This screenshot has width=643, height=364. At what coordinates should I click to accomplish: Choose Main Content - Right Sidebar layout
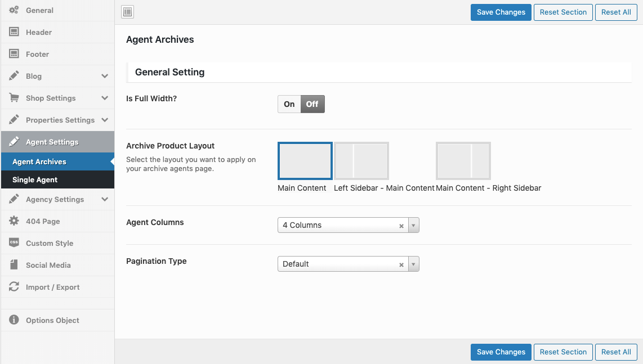[463, 160]
